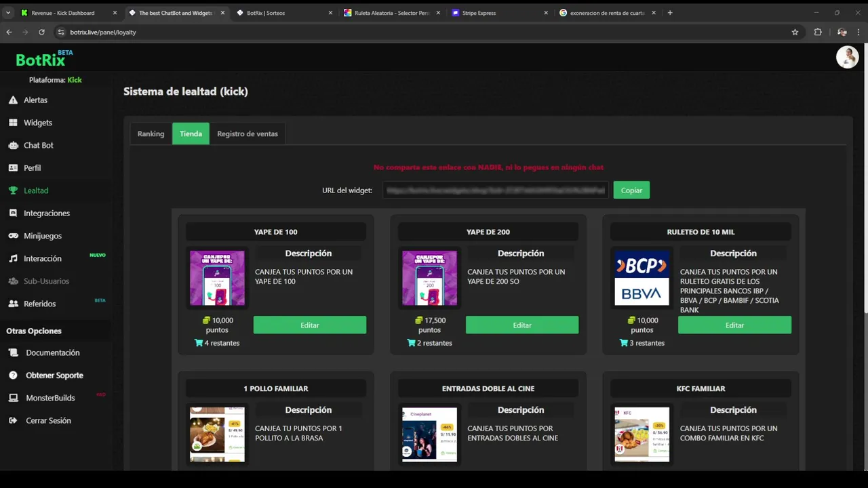Open the Chrome menu three dots

coord(859,32)
